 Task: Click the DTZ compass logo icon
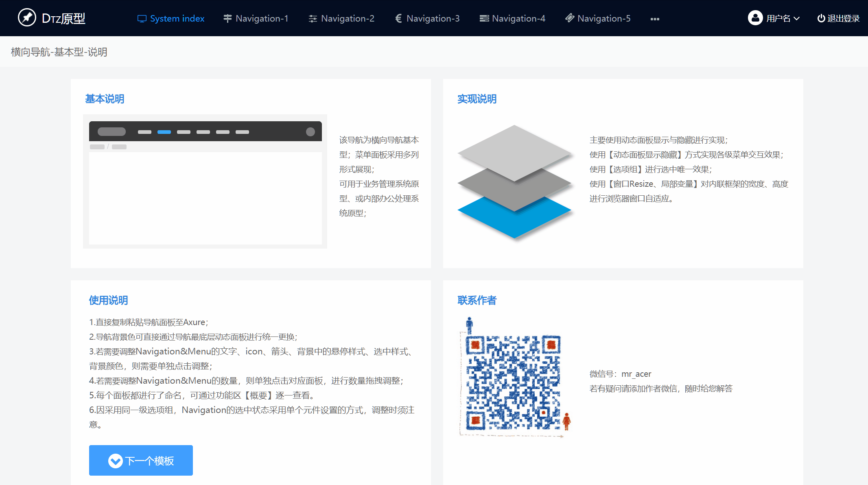pyautogui.click(x=27, y=17)
